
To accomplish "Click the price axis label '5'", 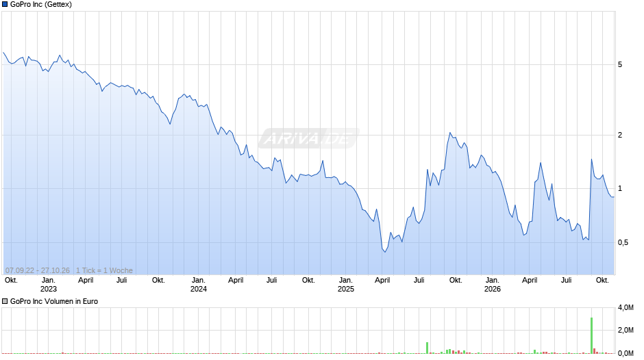I will point(620,64).
